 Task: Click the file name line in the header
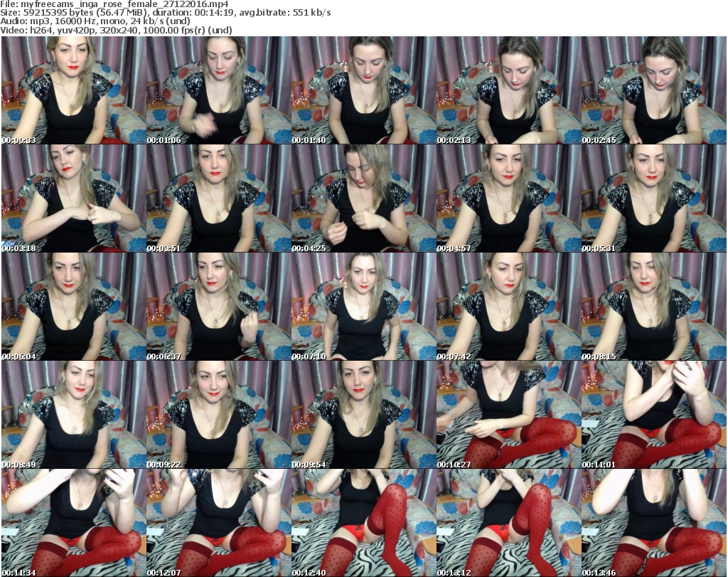(114, 4)
